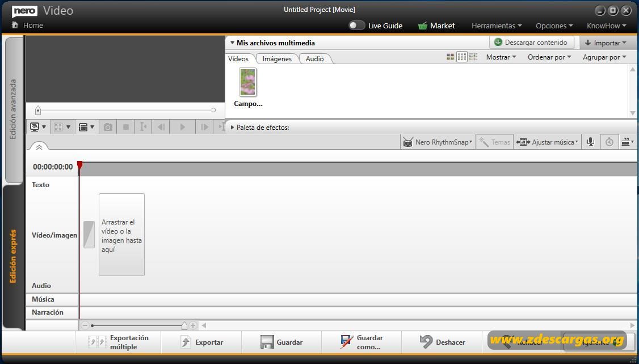639x364 pixels.
Task: Open the preview monitor output dropdown
Action: 38,127
